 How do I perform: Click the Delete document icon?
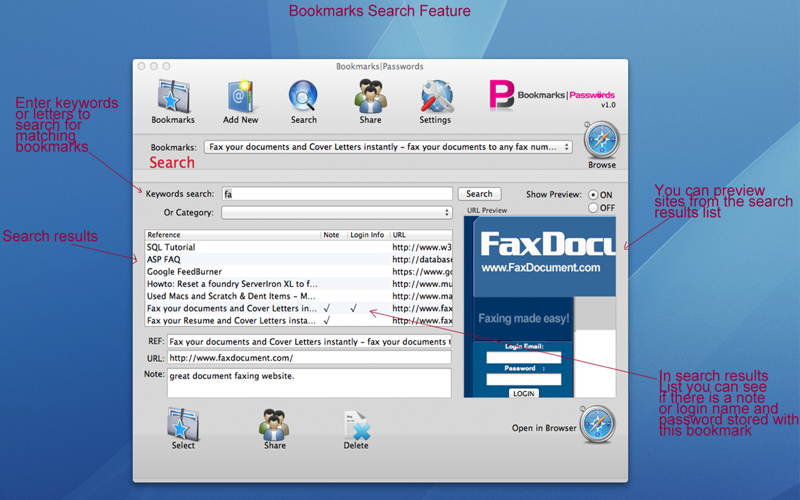click(357, 425)
